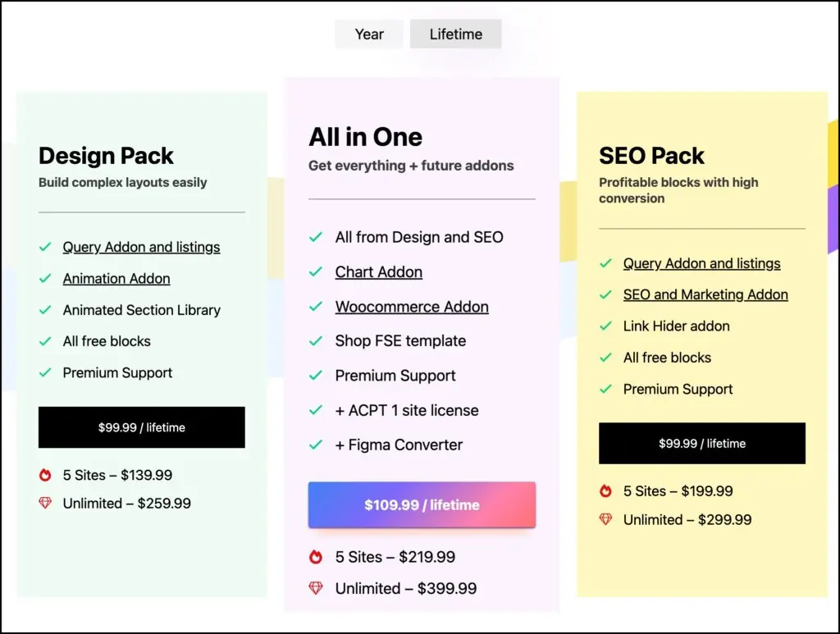Open the Woocommerce Addon link

click(x=412, y=307)
